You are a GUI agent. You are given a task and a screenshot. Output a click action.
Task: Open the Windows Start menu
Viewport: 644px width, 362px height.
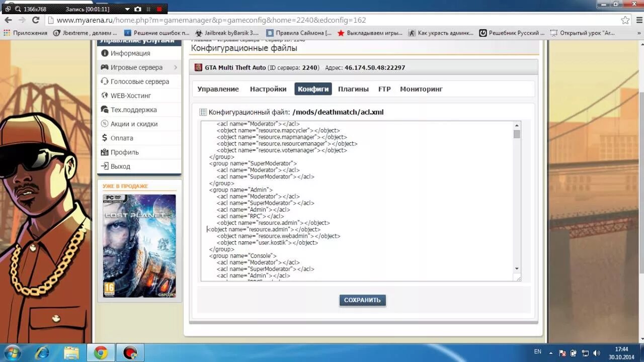point(12,352)
